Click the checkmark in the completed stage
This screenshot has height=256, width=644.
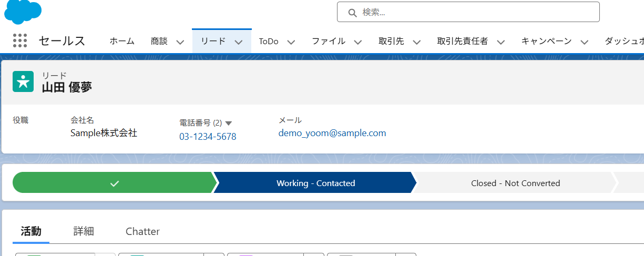tap(115, 183)
